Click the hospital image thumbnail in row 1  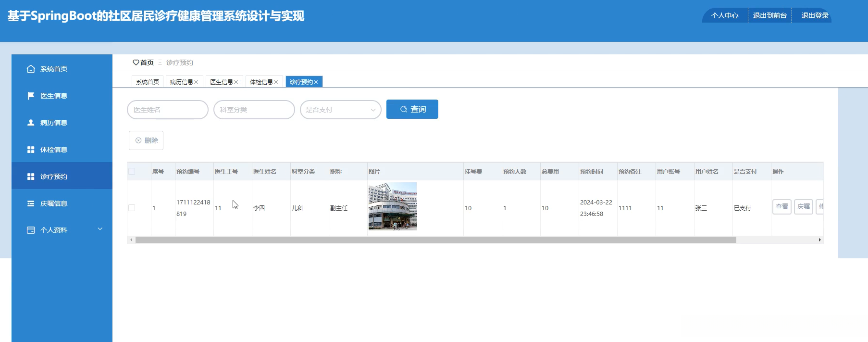click(393, 206)
